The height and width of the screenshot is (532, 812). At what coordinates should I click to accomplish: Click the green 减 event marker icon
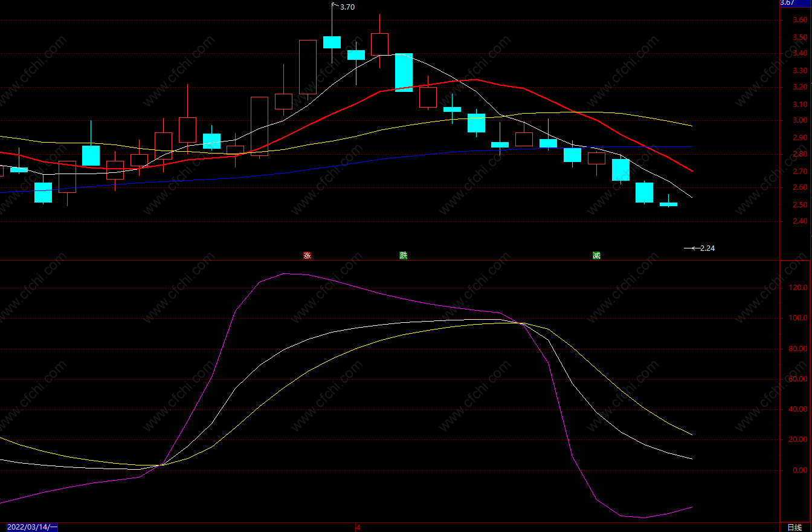(x=597, y=256)
